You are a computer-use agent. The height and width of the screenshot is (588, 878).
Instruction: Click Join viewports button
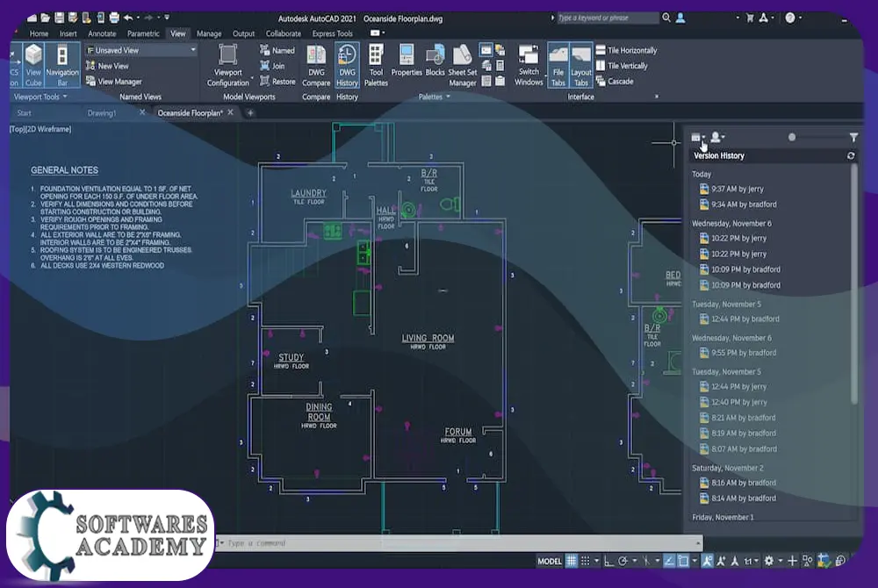[x=272, y=66]
